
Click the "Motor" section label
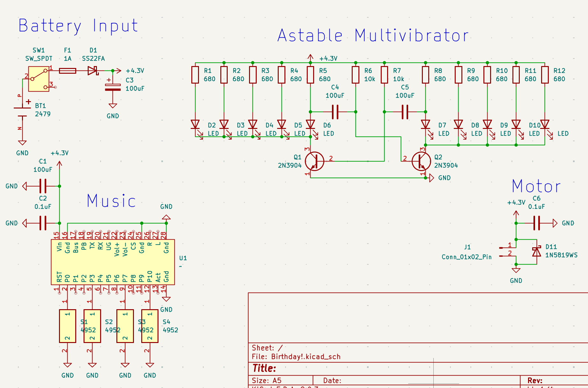[x=536, y=186]
